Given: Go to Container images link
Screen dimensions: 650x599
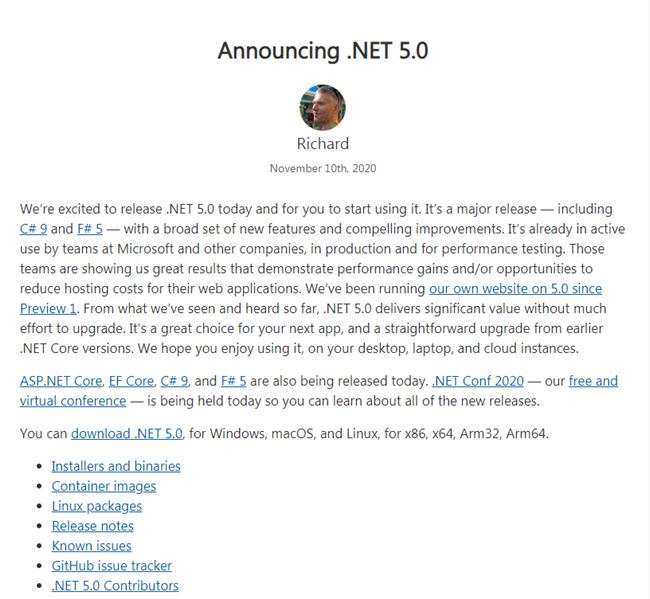Looking at the screenshot, I should [x=104, y=486].
